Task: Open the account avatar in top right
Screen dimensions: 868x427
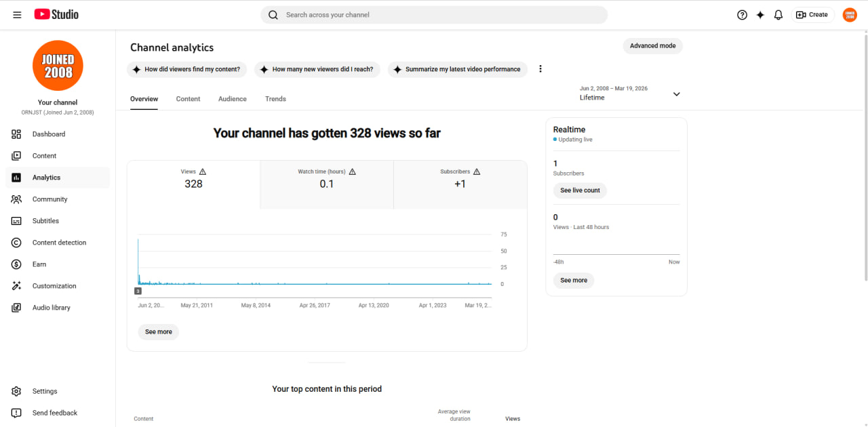Action: pyautogui.click(x=850, y=15)
